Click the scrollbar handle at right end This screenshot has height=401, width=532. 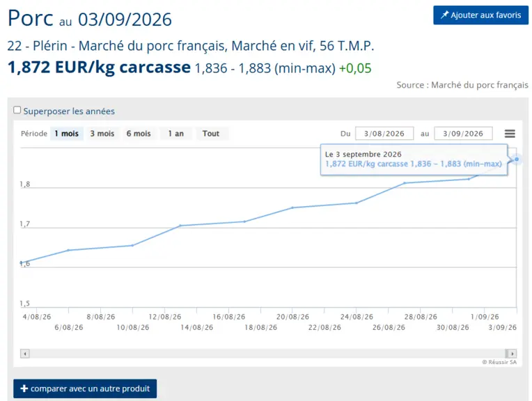(506, 354)
